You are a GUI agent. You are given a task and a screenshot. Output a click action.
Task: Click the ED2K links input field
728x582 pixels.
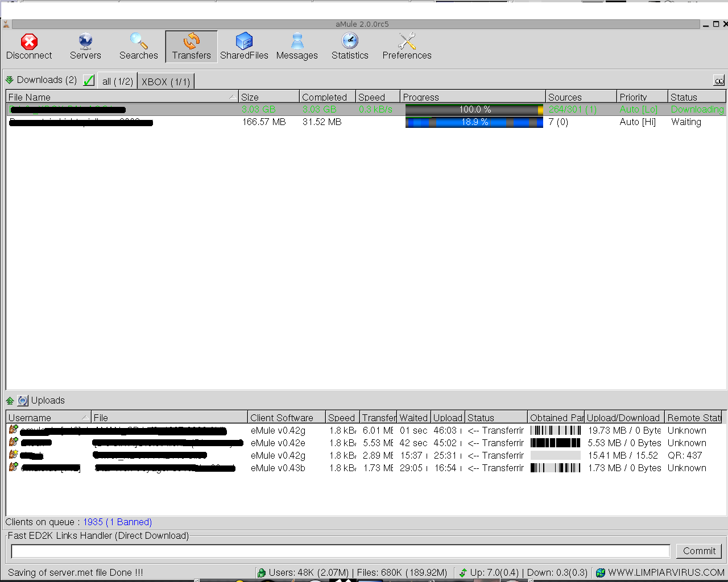[340, 551]
